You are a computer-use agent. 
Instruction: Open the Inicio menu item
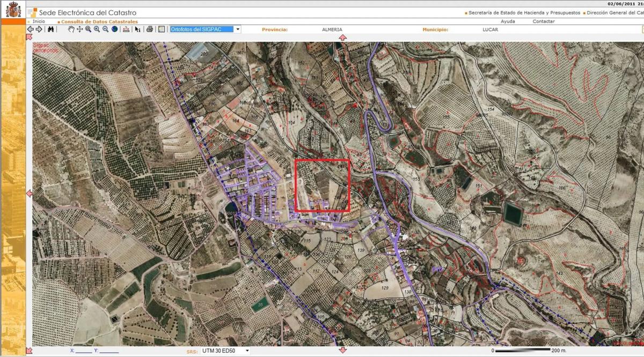coord(39,21)
